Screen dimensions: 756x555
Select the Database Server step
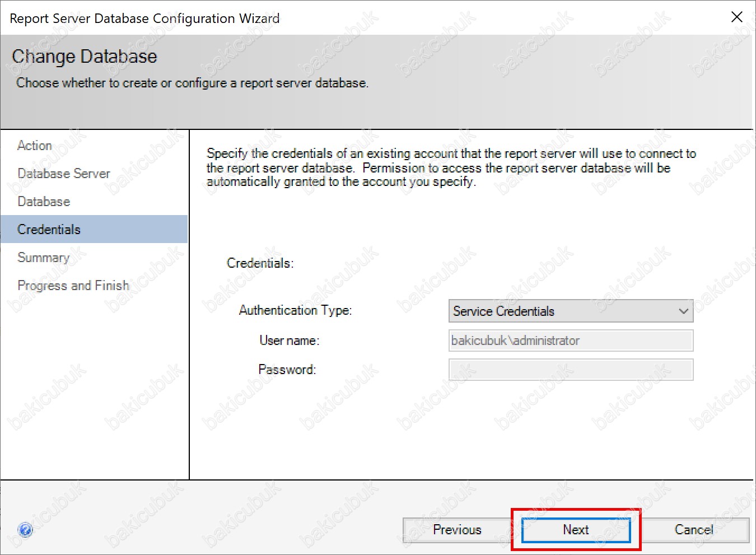point(64,174)
